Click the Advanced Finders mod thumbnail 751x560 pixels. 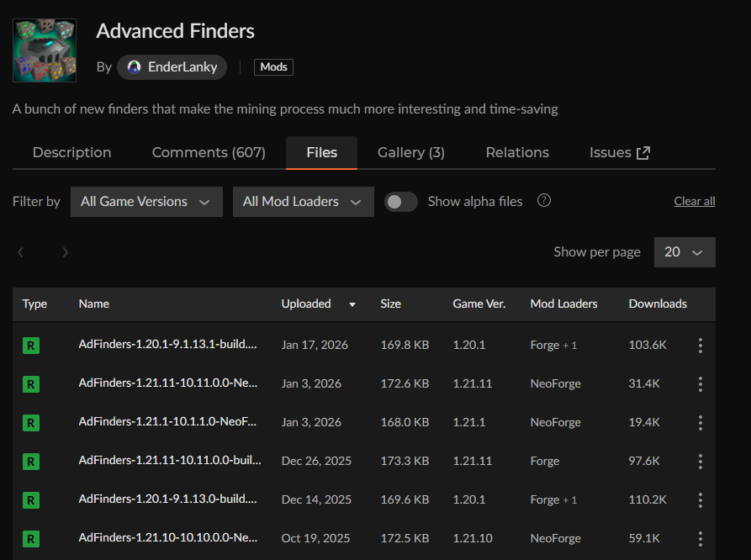click(x=45, y=50)
